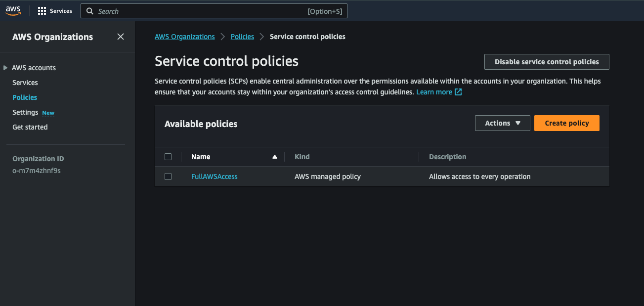The height and width of the screenshot is (306, 644).
Task: Select Policies in the sidebar
Action: (25, 97)
